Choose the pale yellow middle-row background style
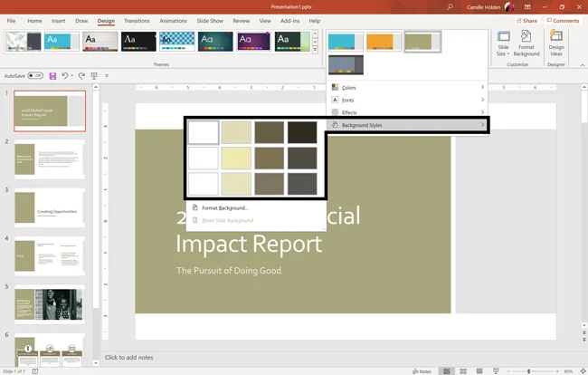 tap(236, 158)
